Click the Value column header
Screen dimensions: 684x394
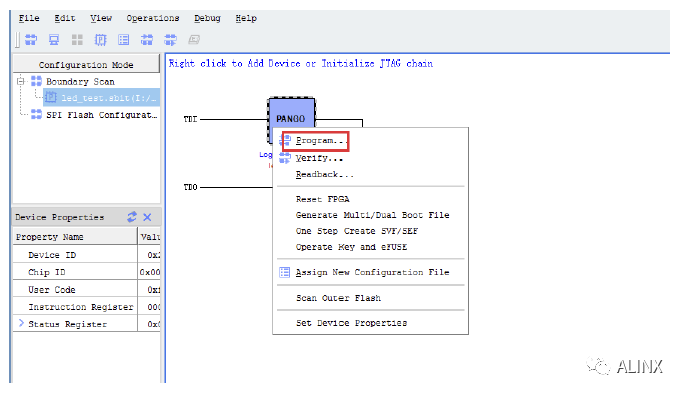[x=150, y=237]
